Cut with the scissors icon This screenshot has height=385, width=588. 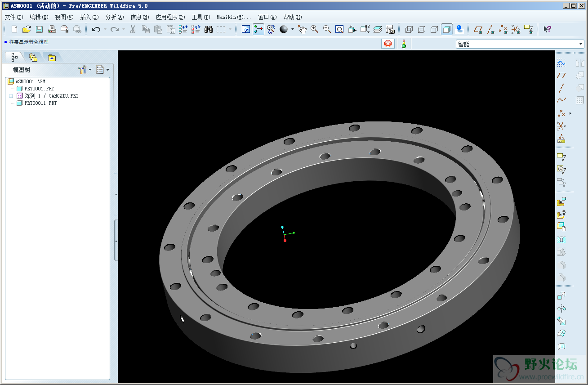pos(133,29)
